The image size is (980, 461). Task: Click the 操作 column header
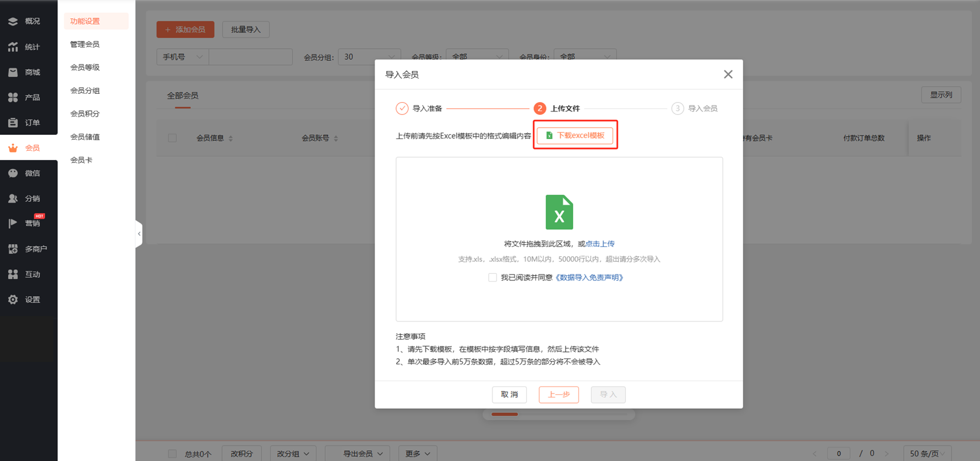[924, 138]
